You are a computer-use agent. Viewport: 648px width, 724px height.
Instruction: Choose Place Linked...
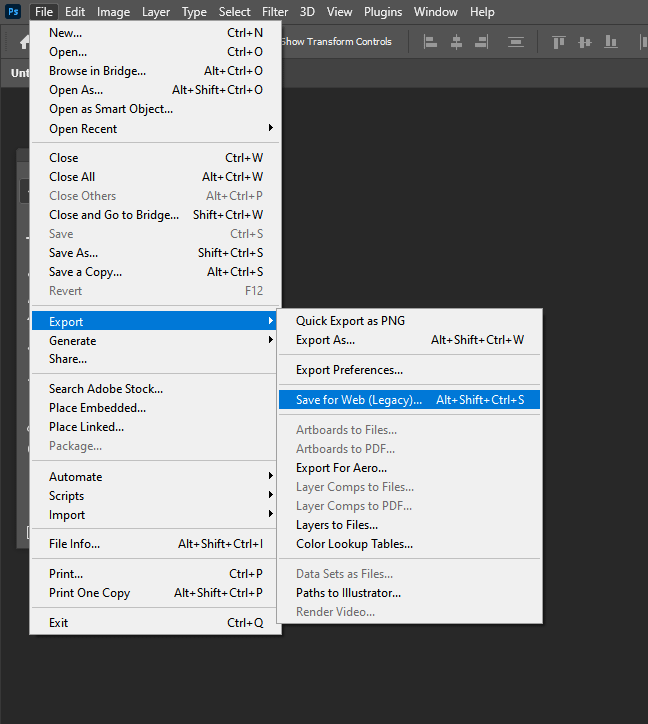click(156, 427)
